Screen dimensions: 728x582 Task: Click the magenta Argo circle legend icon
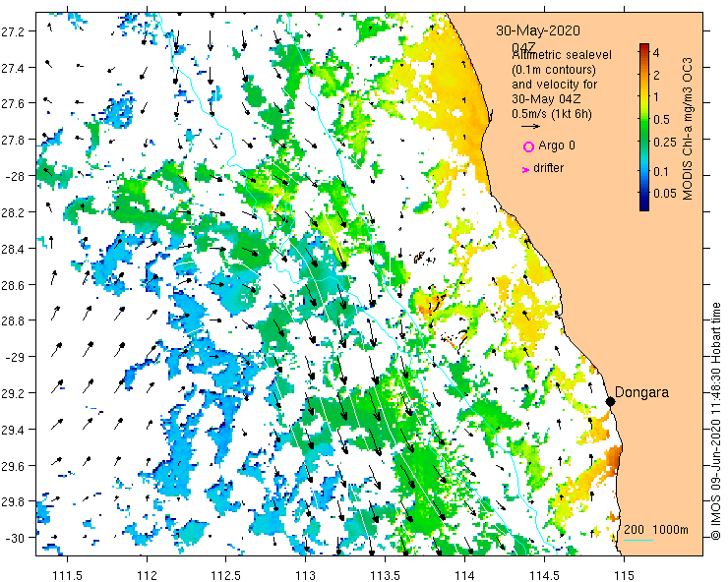click(x=528, y=147)
